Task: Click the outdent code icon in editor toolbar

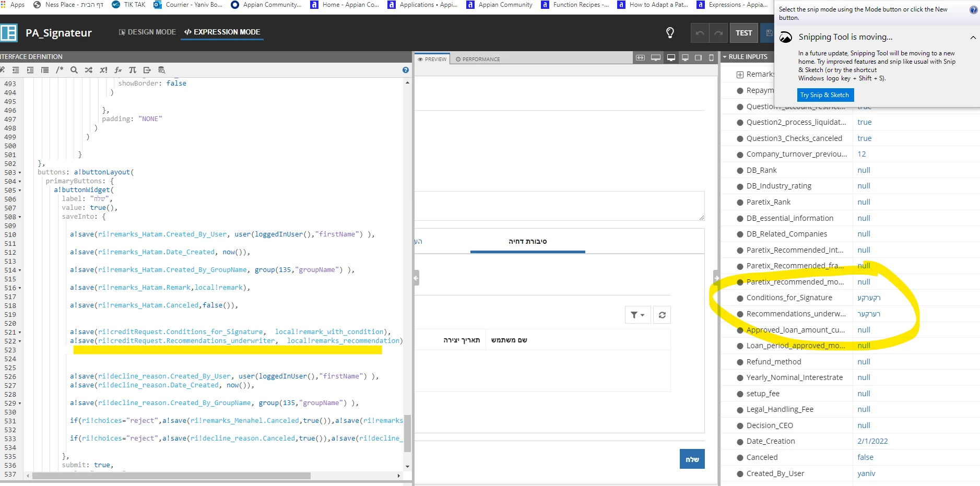Action: (16, 70)
